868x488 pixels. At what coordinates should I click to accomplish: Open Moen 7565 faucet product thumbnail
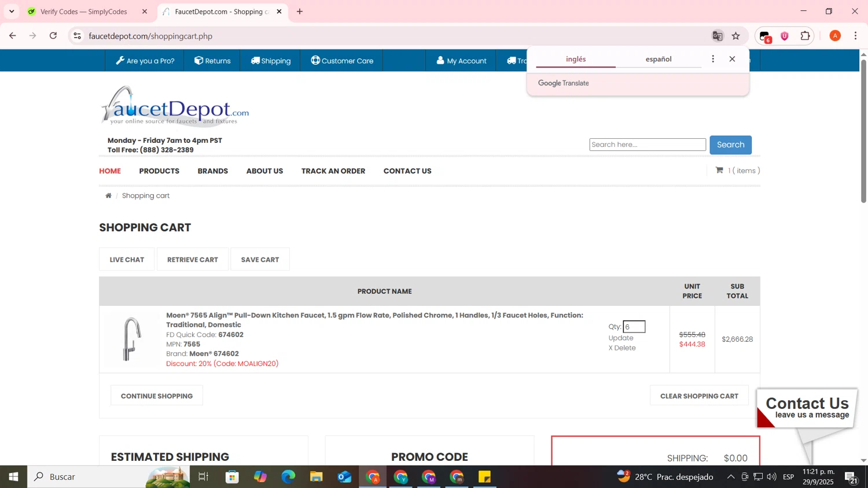(x=131, y=339)
